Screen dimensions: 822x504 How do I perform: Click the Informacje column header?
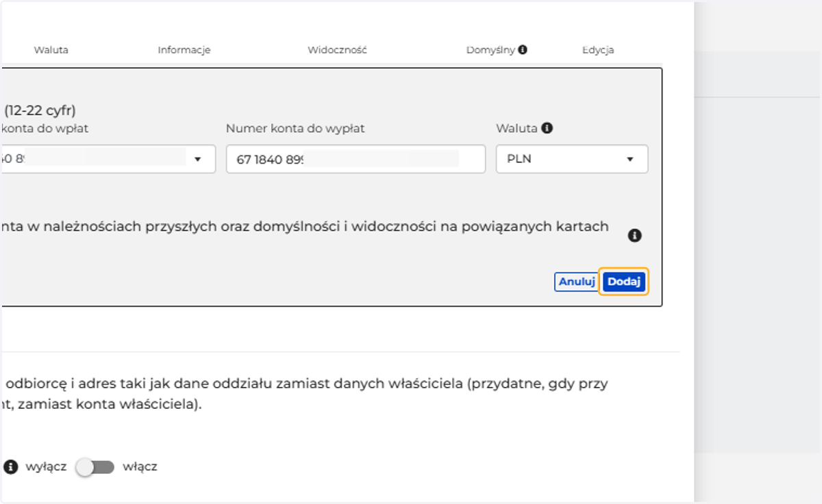pos(184,50)
